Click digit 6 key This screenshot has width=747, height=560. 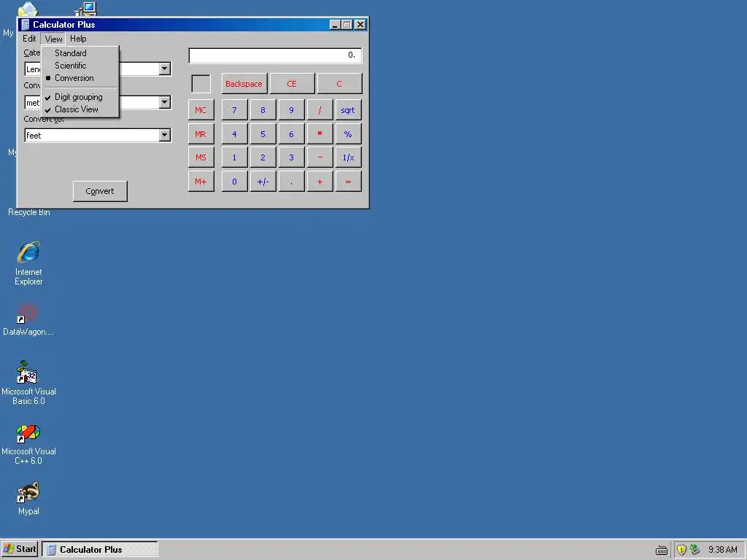coord(292,134)
